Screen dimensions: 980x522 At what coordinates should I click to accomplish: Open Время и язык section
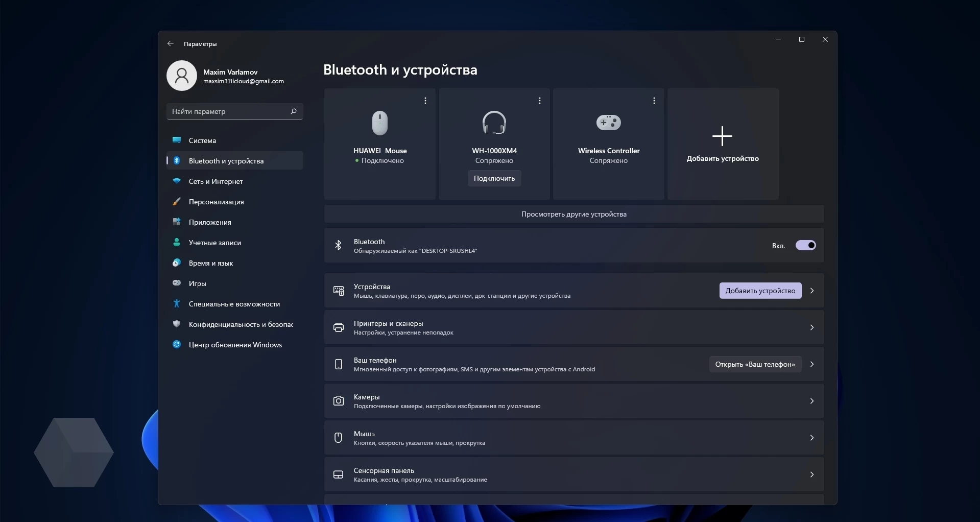[235, 263]
